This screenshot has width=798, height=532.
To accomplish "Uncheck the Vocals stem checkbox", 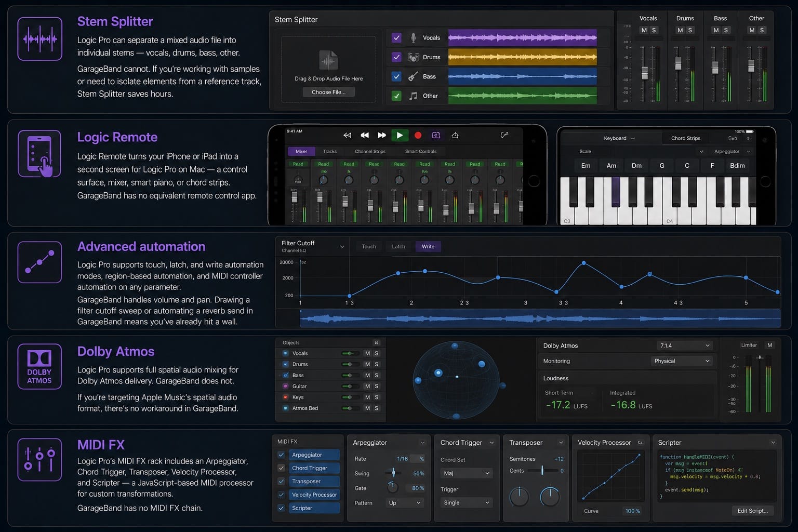I will point(396,37).
